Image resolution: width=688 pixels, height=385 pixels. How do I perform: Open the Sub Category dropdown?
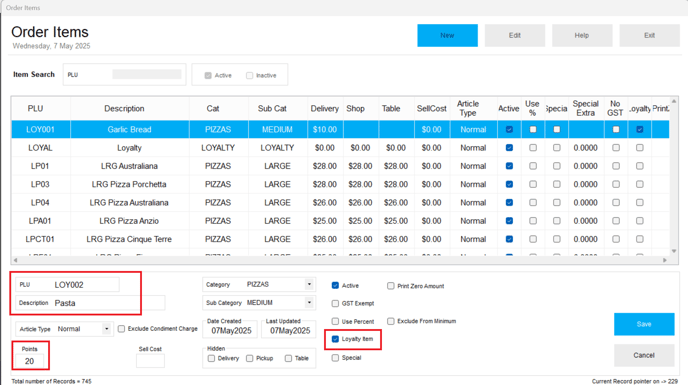tap(309, 302)
